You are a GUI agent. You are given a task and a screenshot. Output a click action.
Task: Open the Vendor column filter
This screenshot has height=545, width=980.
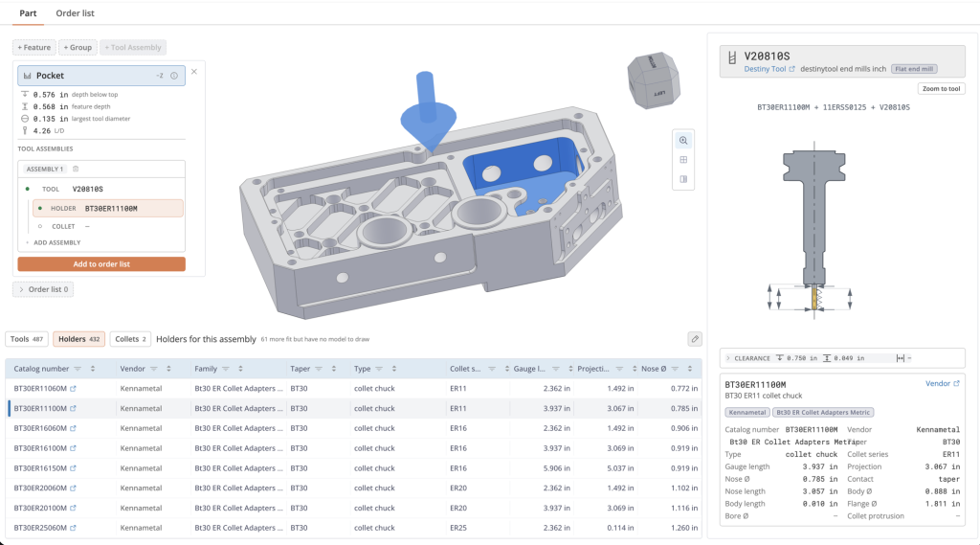[x=154, y=369]
